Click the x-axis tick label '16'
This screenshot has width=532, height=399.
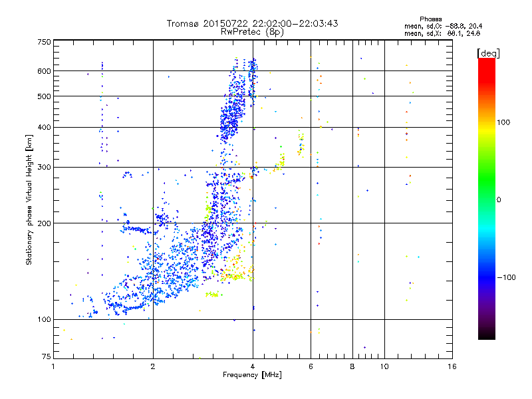(x=452, y=366)
